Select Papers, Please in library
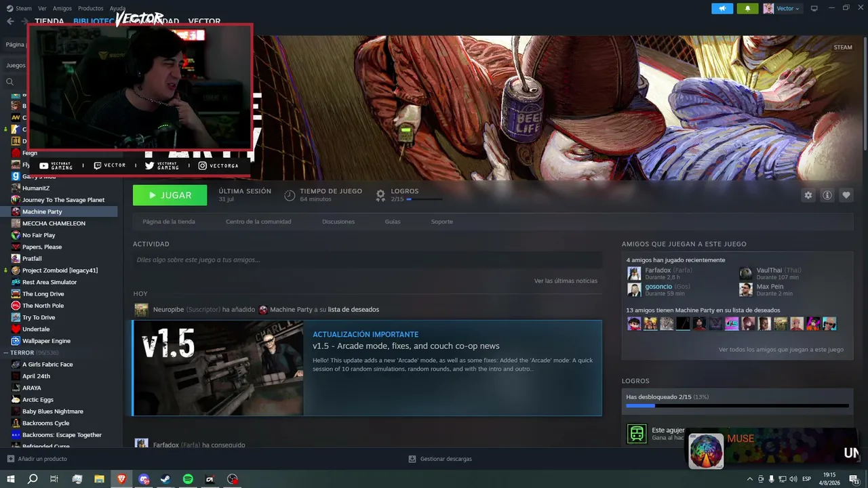 tap(42, 247)
